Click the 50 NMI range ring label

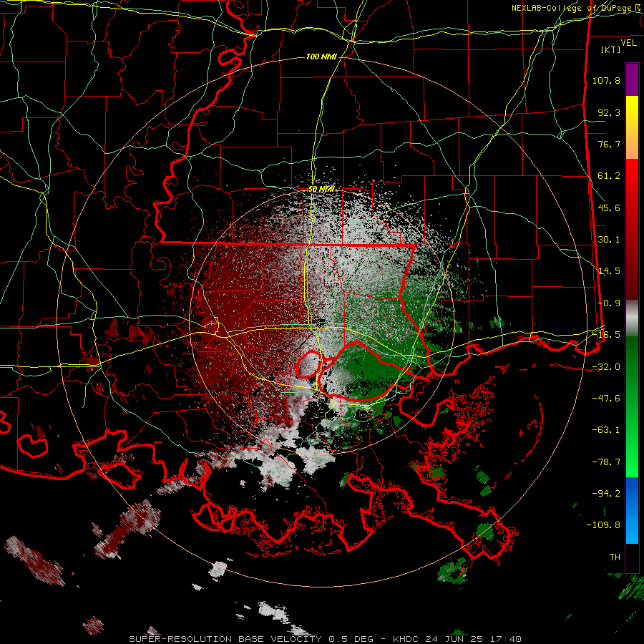tap(321, 190)
